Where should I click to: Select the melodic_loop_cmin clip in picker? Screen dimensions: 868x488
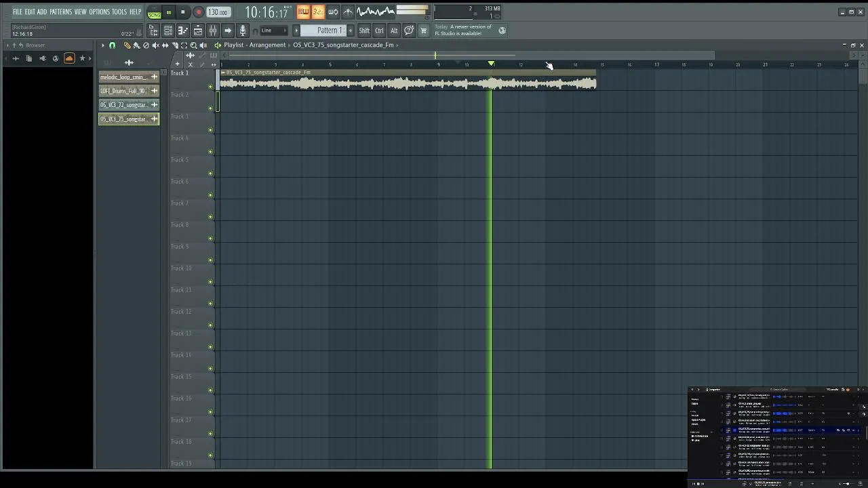(x=129, y=77)
